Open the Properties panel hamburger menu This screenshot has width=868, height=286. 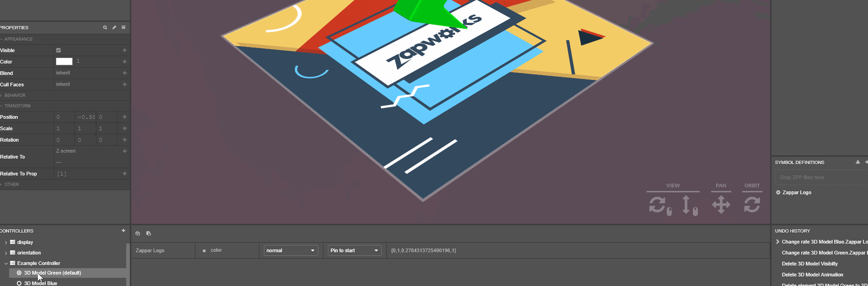click(x=123, y=27)
